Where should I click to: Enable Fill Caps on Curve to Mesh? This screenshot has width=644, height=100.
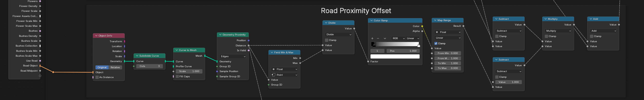click(177, 77)
